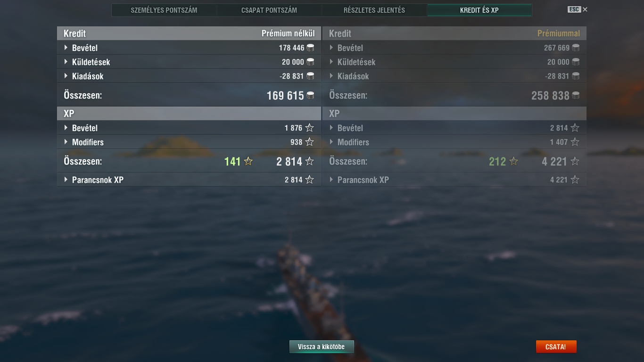Click the star beside 212 premium free XP
The height and width of the screenshot is (362, 644).
point(514,161)
